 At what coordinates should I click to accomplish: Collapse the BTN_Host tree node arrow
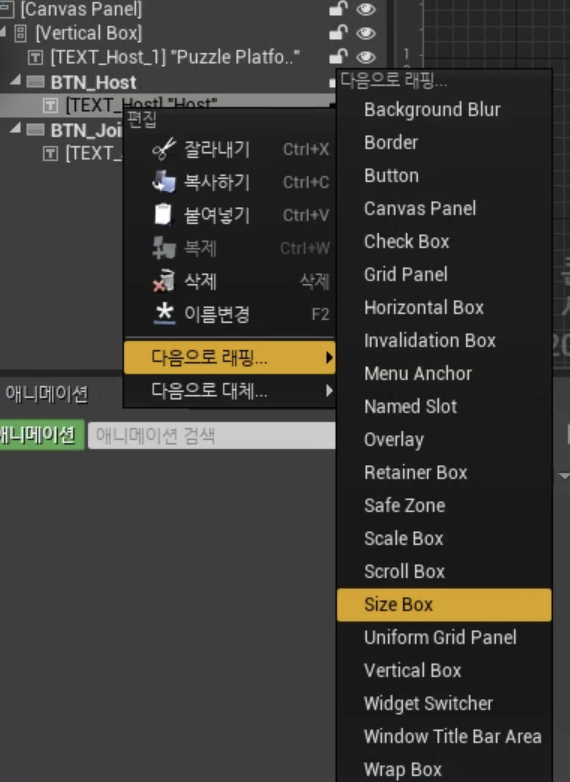click(15, 80)
